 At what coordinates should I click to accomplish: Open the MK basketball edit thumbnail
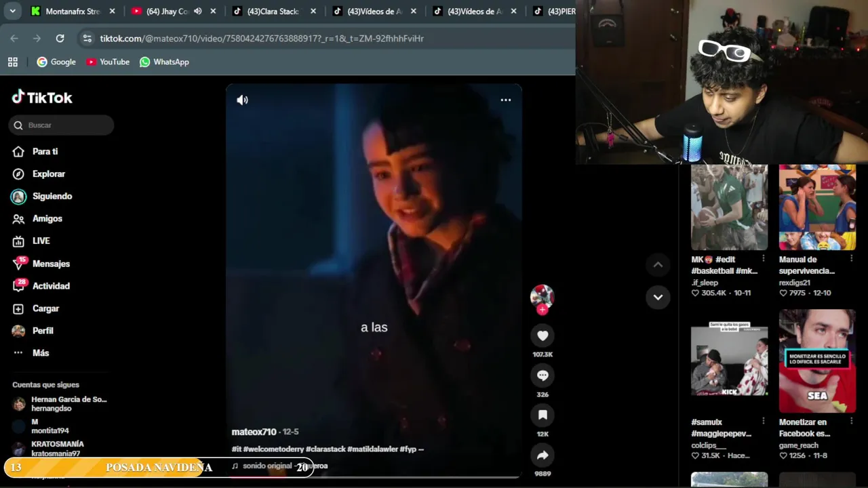[x=729, y=207]
